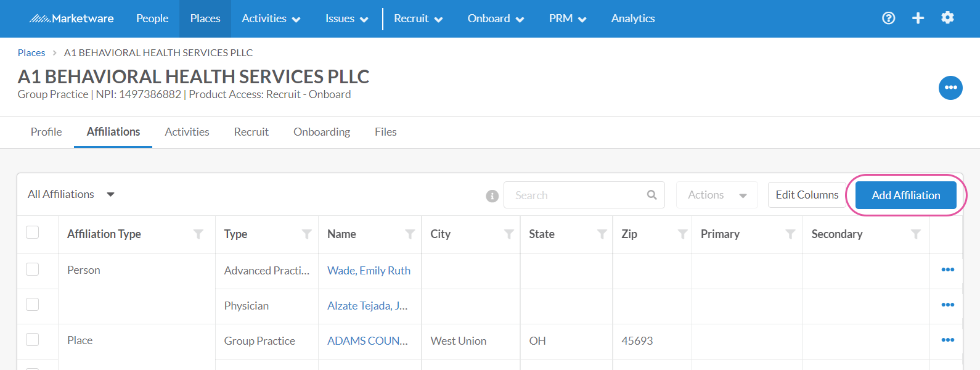Click the Place affiliation type cell
Viewport: 980px width, 370px height.
pyautogui.click(x=80, y=340)
